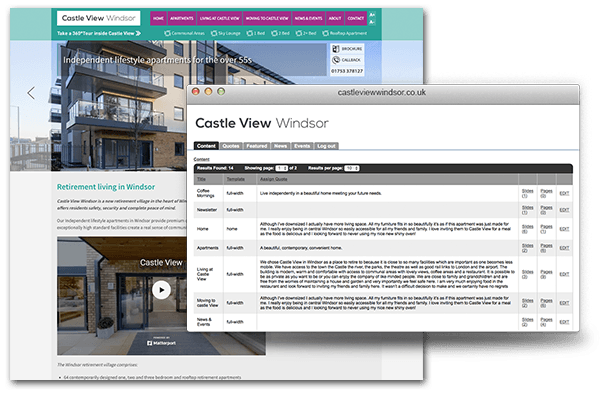Open the Showing page dropdown
Viewport: 600px width, 400px height.
pos(282,168)
